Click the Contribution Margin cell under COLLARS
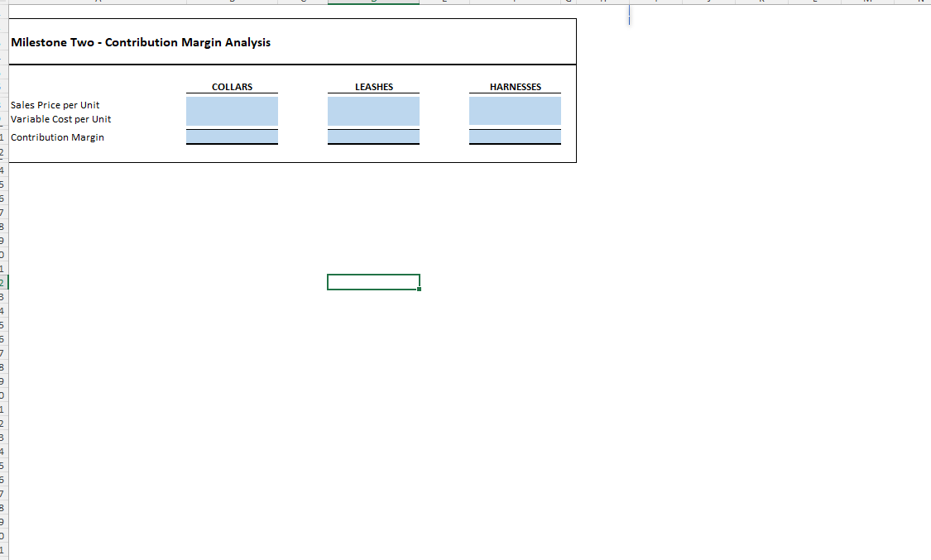931x560 pixels. tap(232, 136)
